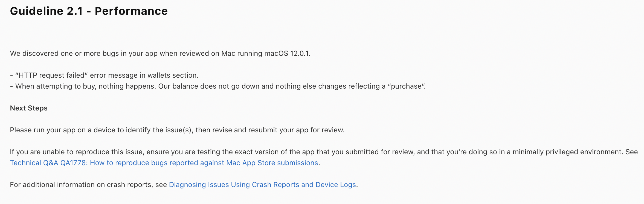The image size is (644, 204).
Task: Click the "For additional information on crash reports" text
Action: pos(88,185)
